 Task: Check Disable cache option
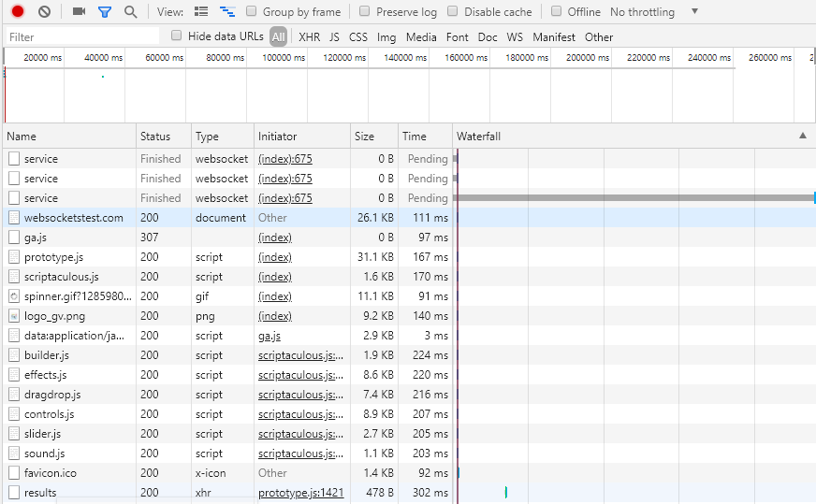(452, 11)
